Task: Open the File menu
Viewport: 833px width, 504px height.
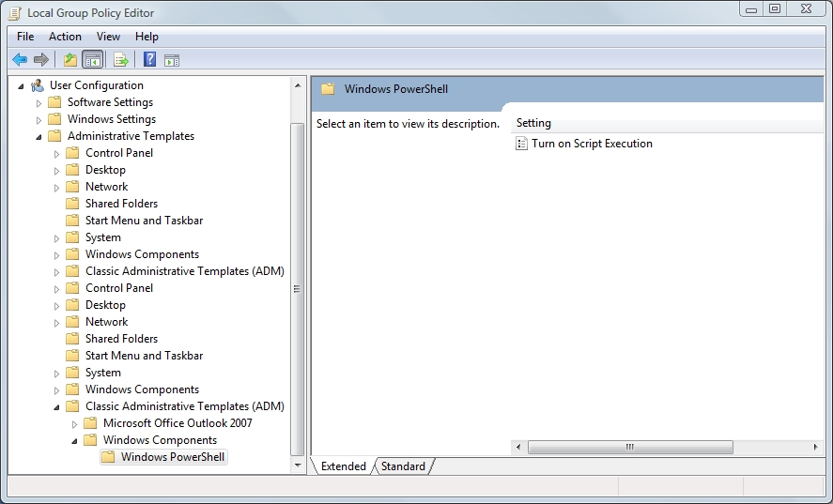Action: tap(25, 37)
